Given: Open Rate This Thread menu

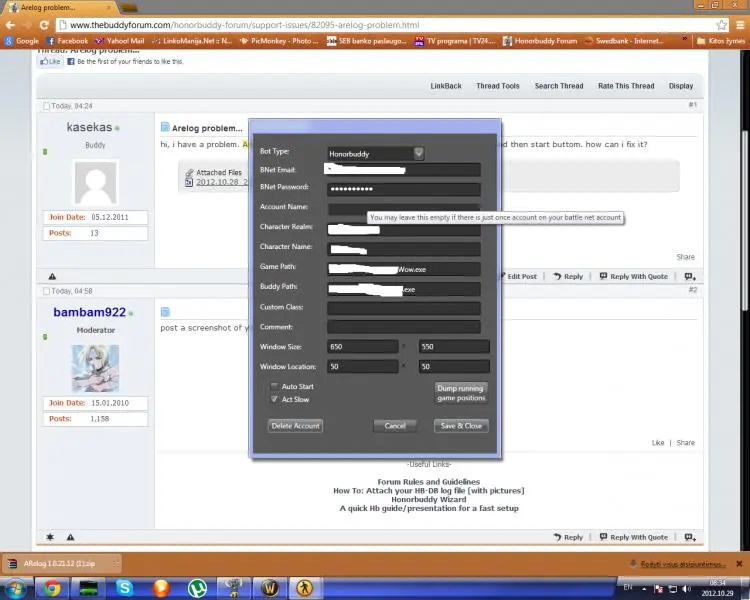Looking at the screenshot, I should [x=626, y=86].
